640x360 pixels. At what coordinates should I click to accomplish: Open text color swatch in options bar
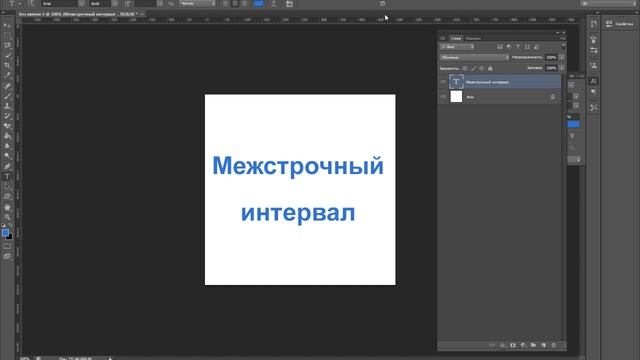[258, 4]
